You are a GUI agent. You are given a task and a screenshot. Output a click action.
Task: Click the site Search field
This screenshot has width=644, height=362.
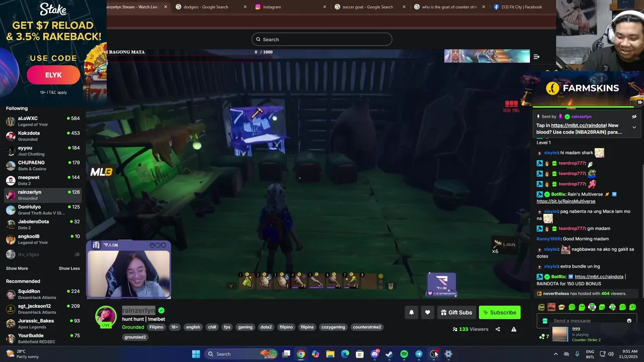[x=322, y=39]
